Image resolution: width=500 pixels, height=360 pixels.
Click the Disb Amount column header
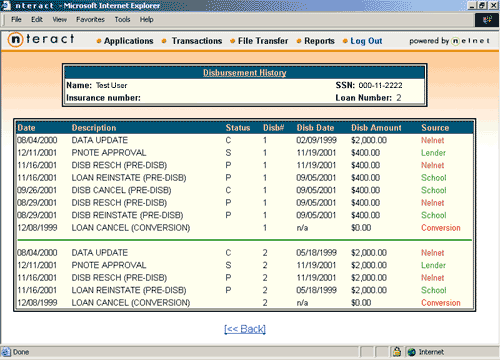[x=376, y=128]
